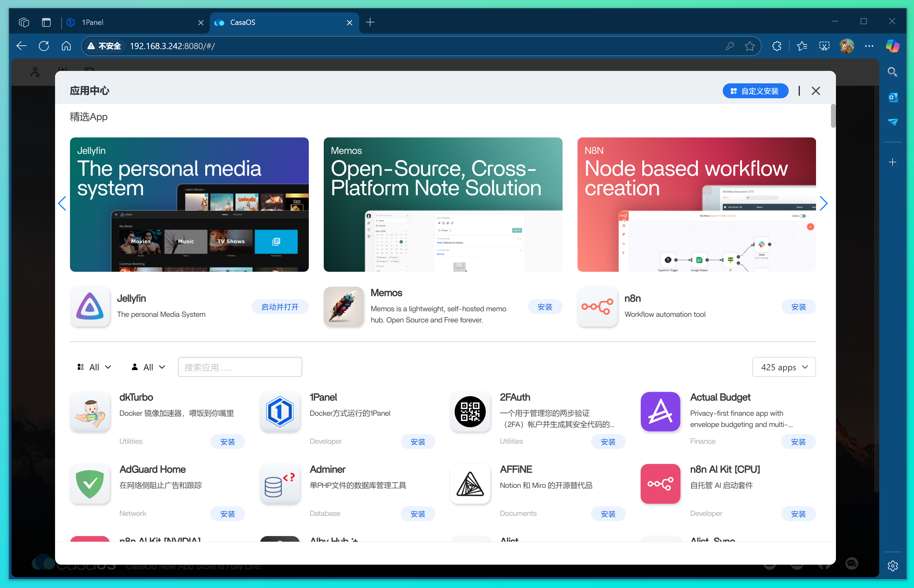The width and height of the screenshot is (914, 588).
Task: Favorite this page with star icon
Action: (749, 46)
